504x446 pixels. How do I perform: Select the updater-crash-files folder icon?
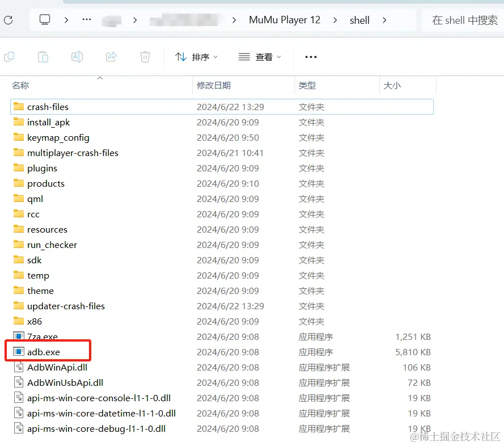(x=19, y=306)
